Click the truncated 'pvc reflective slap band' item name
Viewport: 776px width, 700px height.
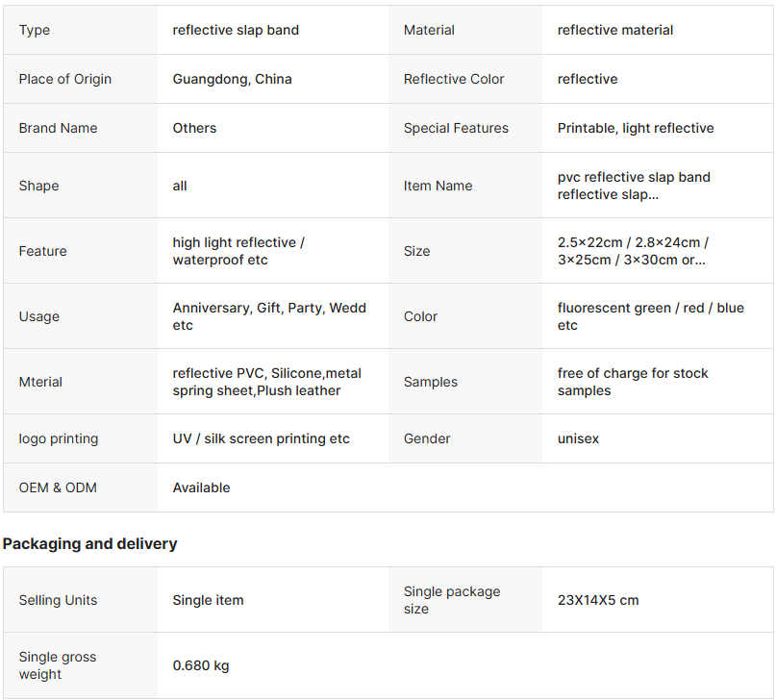tap(634, 186)
